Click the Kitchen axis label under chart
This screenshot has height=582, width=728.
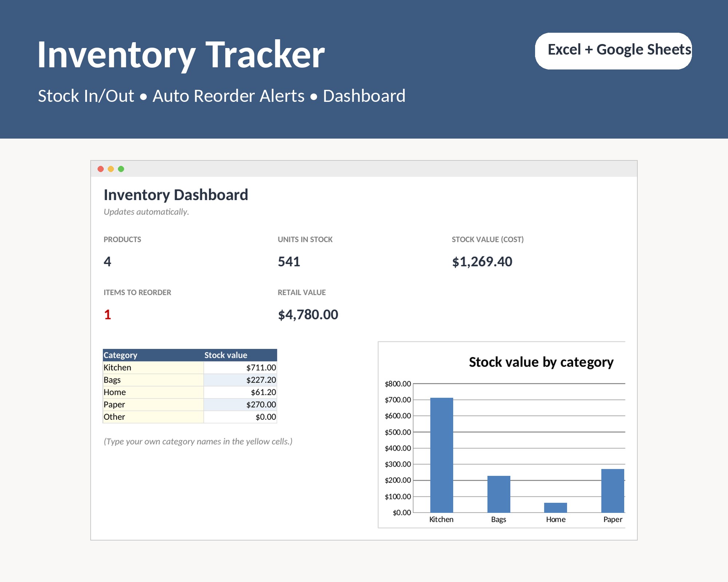coord(442,519)
